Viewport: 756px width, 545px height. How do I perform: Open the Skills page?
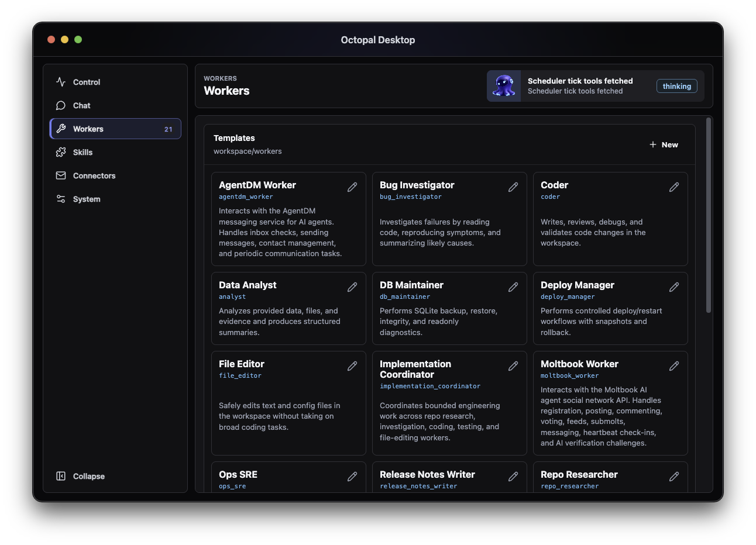point(115,152)
